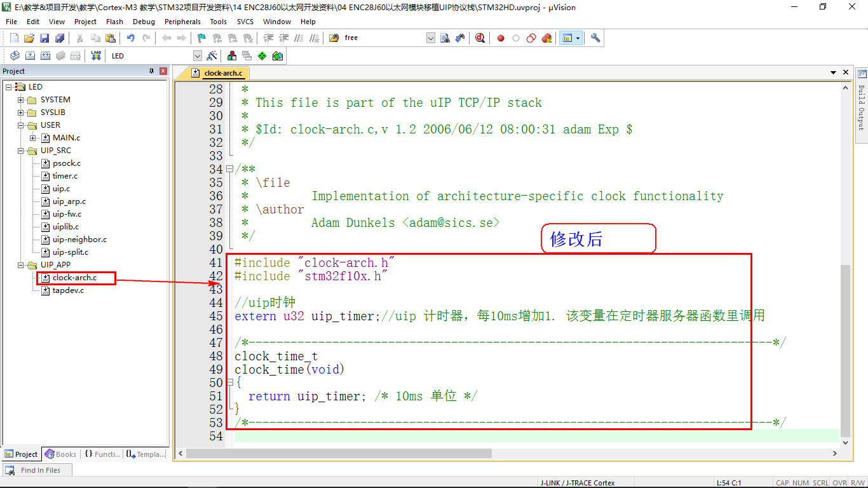Click the Cut scissors icon
868x488 pixels.
tap(80, 38)
